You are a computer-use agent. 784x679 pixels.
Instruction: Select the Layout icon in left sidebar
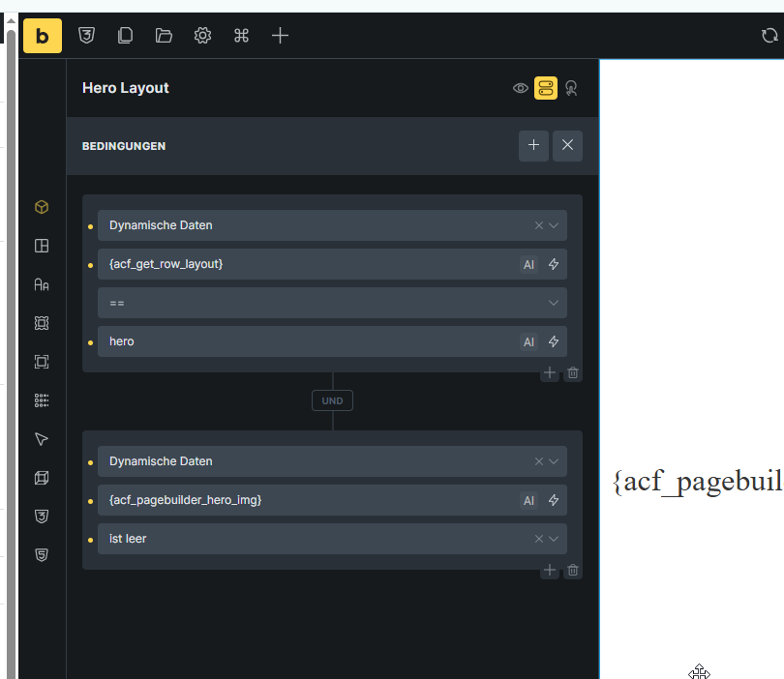pyautogui.click(x=42, y=246)
